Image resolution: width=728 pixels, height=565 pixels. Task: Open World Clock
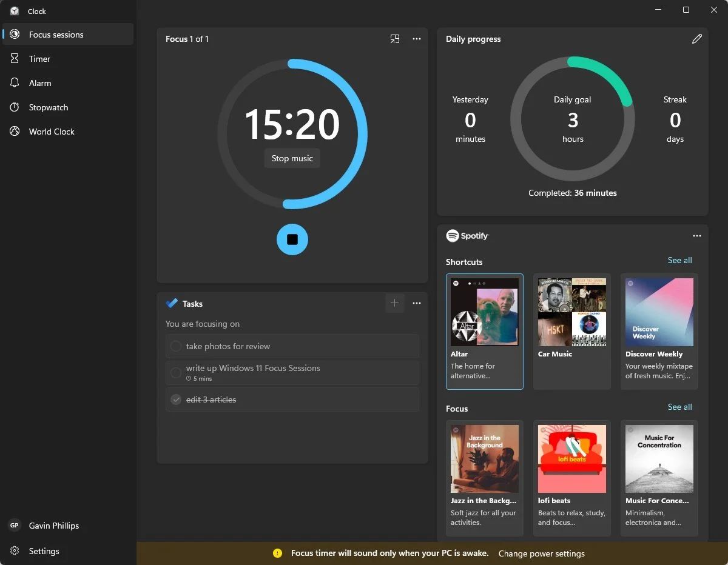click(x=68, y=132)
